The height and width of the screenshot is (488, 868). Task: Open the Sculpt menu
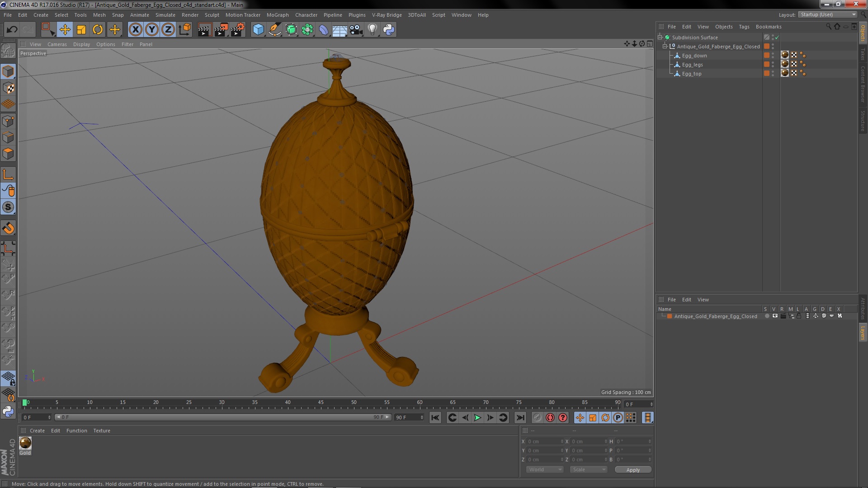pos(212,15)
